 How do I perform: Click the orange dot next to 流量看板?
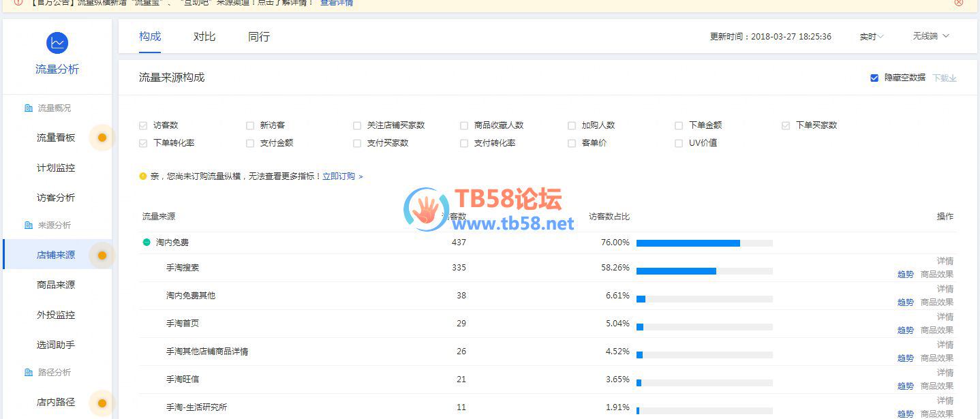[102, 138]
